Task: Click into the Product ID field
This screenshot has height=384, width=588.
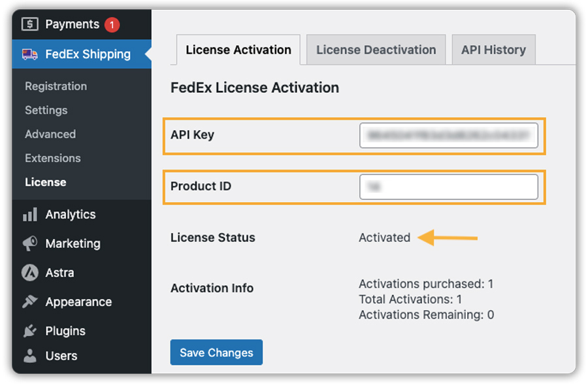Action: tap(448, 186)
